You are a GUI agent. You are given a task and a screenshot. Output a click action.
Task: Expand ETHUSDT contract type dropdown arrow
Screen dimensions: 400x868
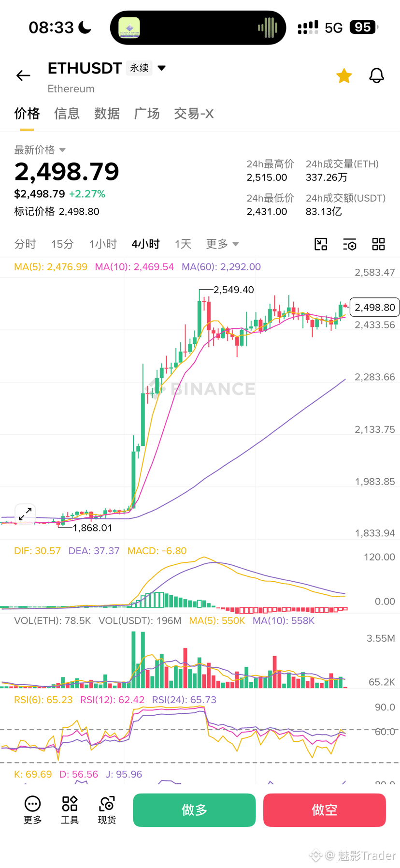(x=162, y=68)
